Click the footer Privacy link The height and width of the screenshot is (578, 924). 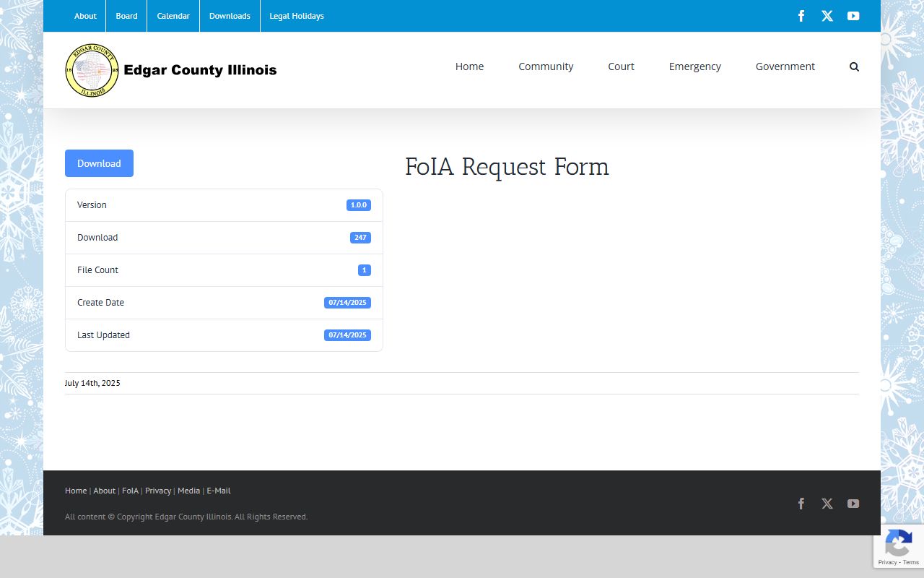coord(158,491)
